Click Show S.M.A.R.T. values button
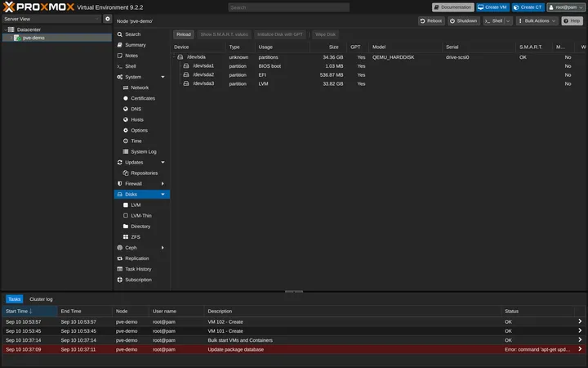The image size is (588, 368). 225,34
